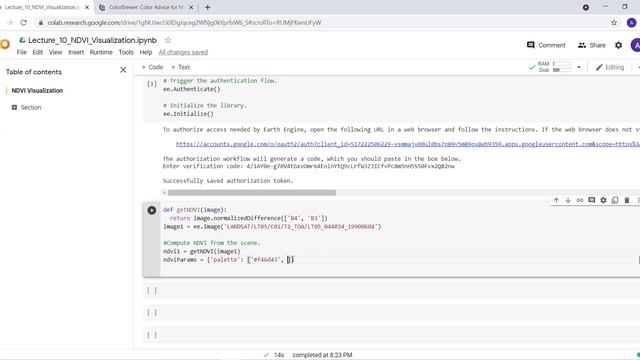This screenshot has width=640, height=360.
Task: Open the Share dialog
Action: 591,45
